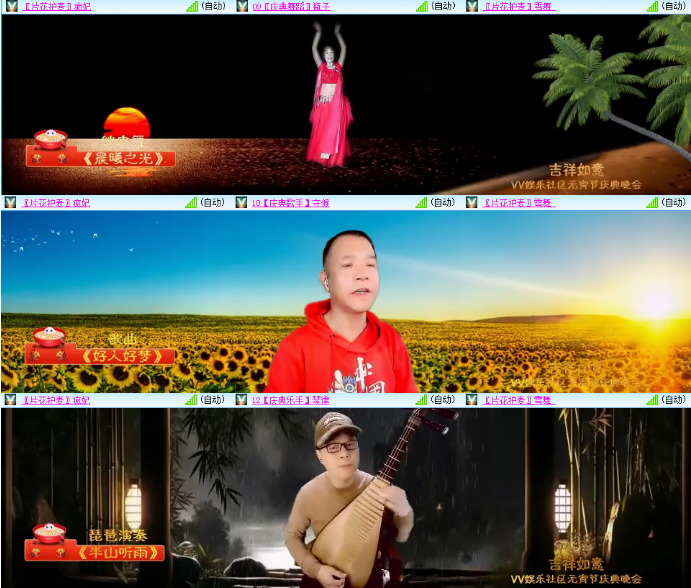The image size is (691, 588).
Task: Open 雪舞 (自动) setting above the sunflower sunset
Action: tap(673, 203)
